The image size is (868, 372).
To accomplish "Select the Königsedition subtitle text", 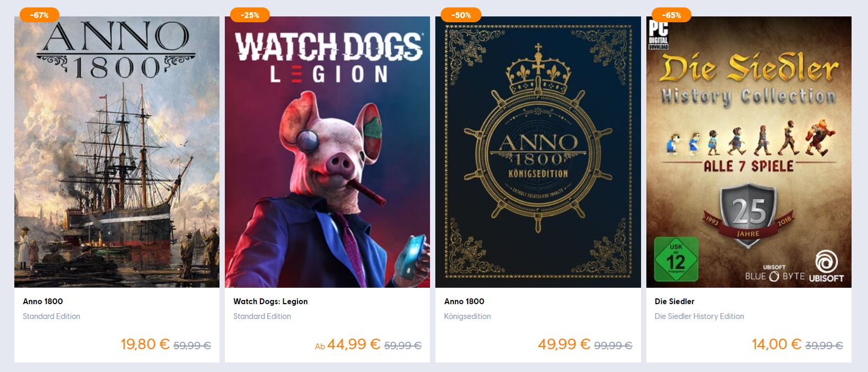I will coord(467,316).
